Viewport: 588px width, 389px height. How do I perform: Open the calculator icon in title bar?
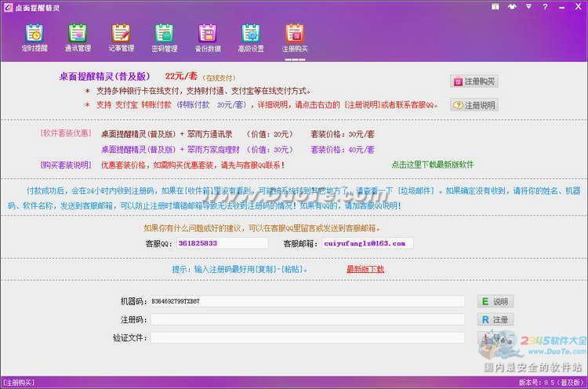click(495, 6)
